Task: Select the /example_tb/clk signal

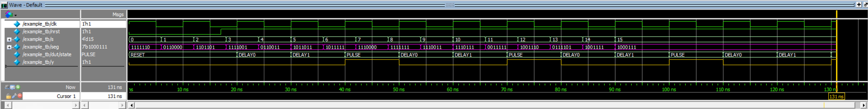Action: coord(39,24)
